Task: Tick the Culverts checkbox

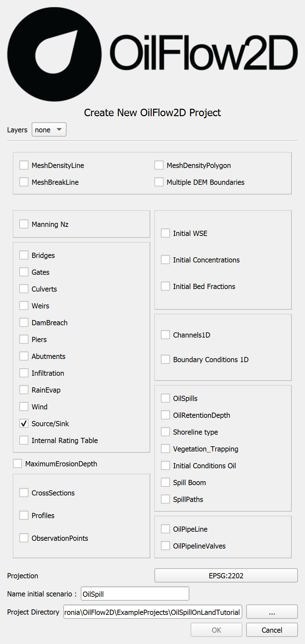Action: pyautogui.click(x=24, y=289)
